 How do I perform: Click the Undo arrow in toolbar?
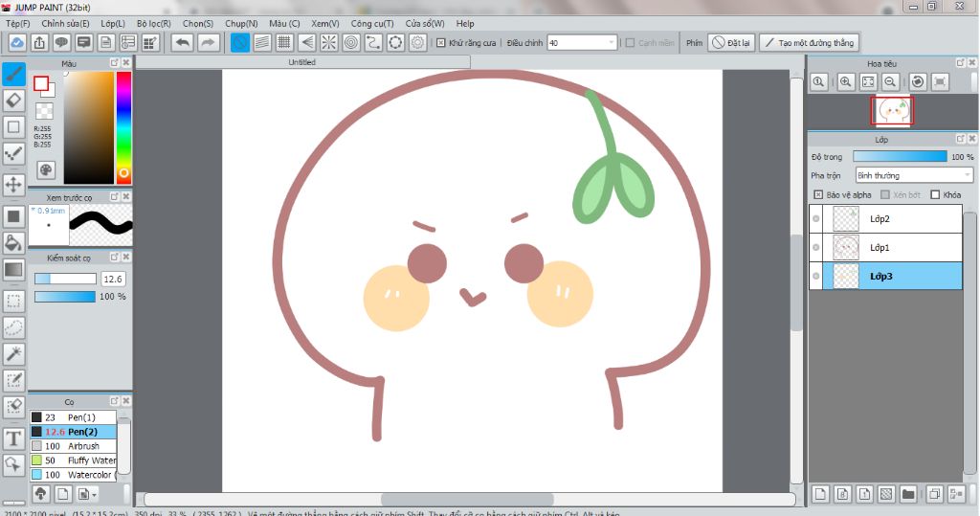183,42
